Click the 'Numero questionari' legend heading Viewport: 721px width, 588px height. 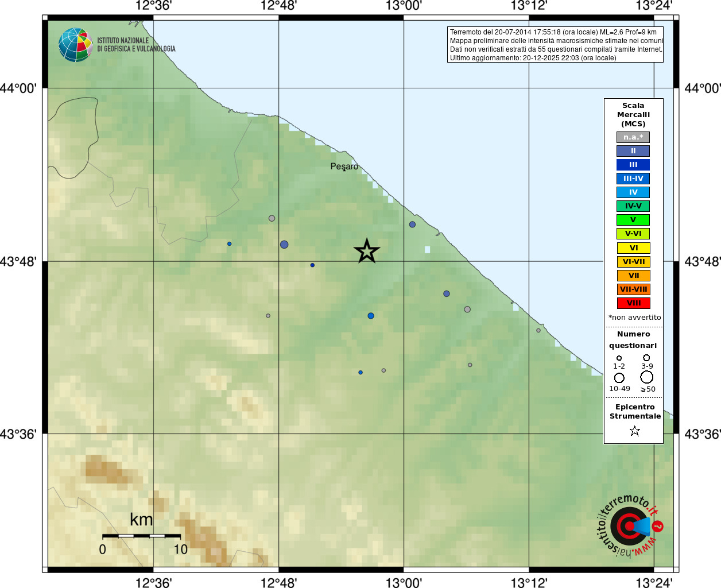click(633, 340)
